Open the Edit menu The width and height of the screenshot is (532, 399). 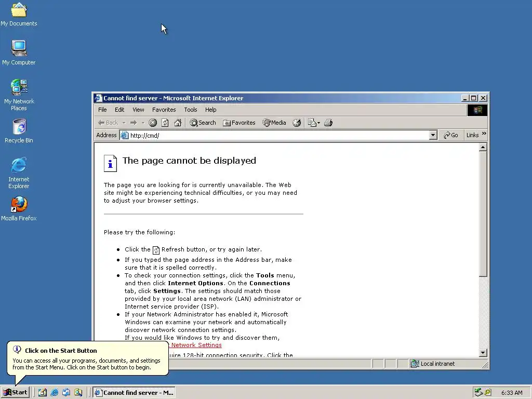pos(119,110)
